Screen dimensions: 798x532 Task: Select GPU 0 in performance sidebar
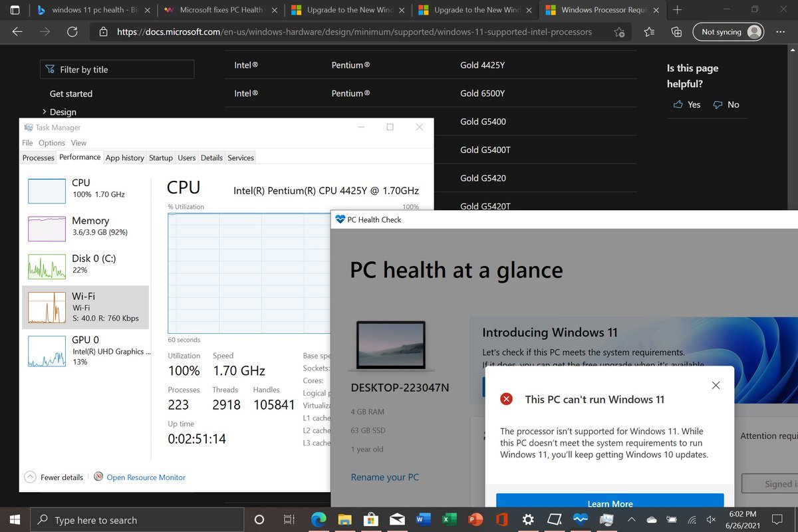click(85, 350)
